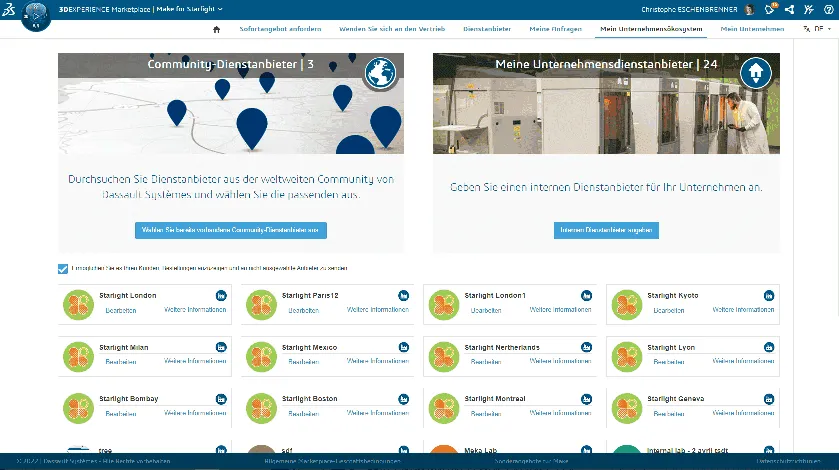This screenshot has height=470, width=839.
Task: Select the Mein Unternehmensökosystem tab
Action: click(x=651, y=29)
